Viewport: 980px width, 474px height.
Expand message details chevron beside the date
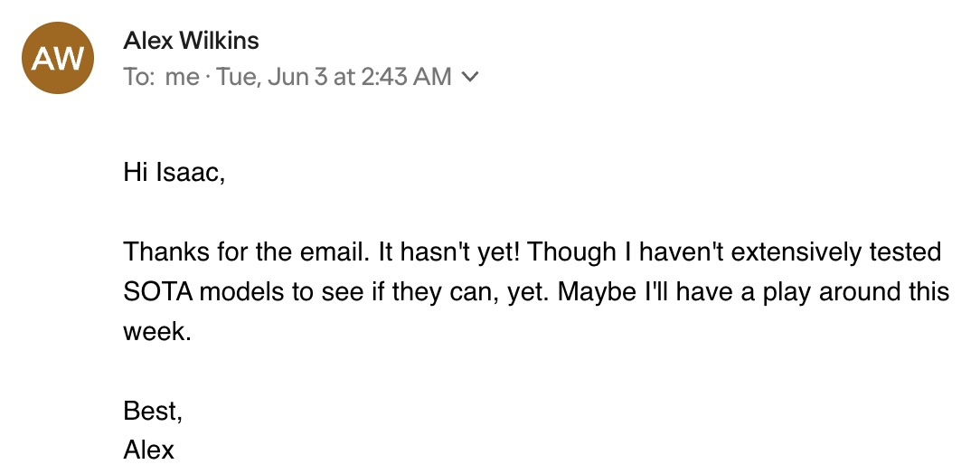point(469,77)
